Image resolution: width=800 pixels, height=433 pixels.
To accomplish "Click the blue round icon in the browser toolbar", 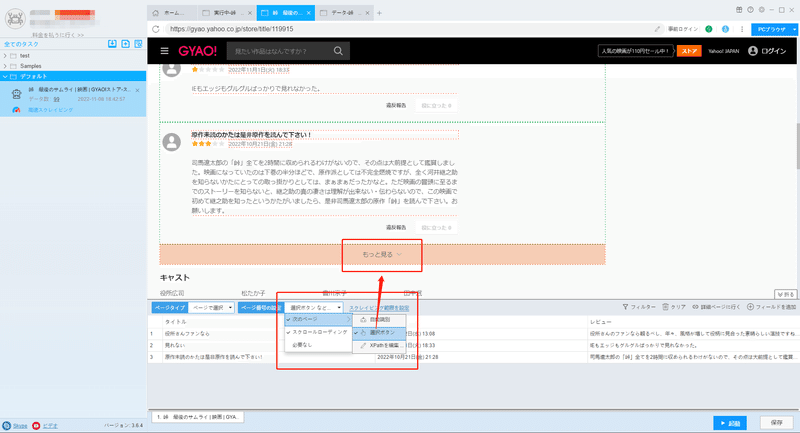I will [x=725, y=29].
